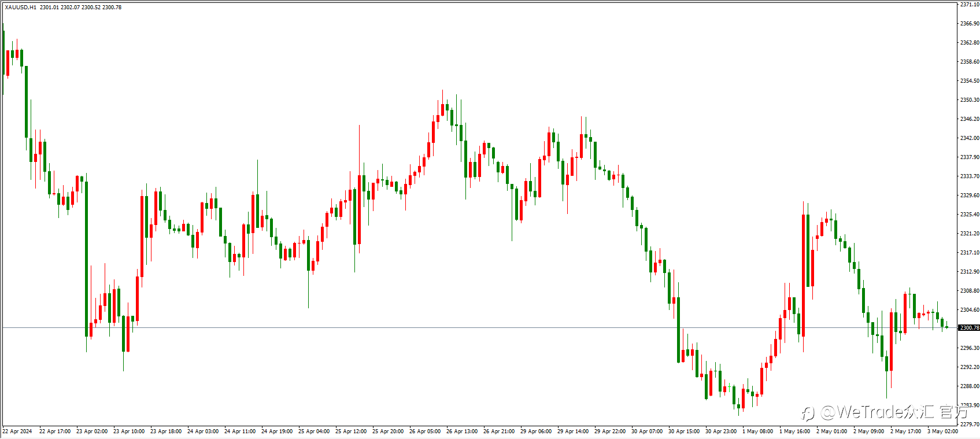The height and width of the screenshot is (439, 980).
Task: Select the 2292.20 price level label
Action: pos(970,367)
